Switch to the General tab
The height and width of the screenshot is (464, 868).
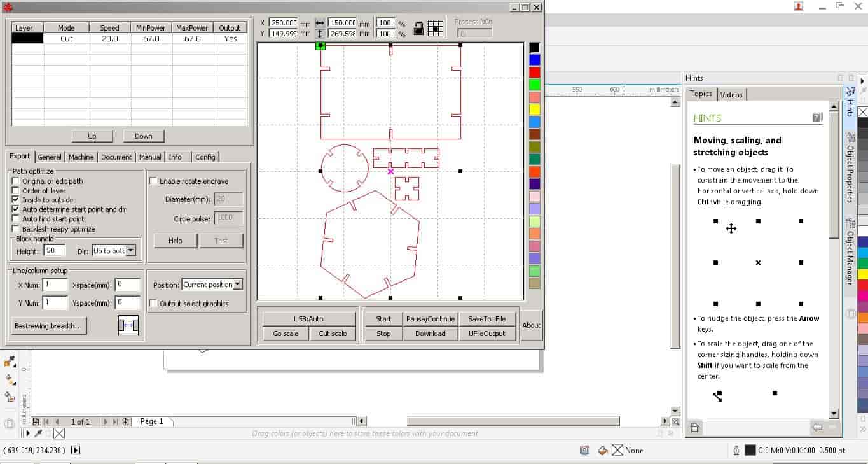50,157
